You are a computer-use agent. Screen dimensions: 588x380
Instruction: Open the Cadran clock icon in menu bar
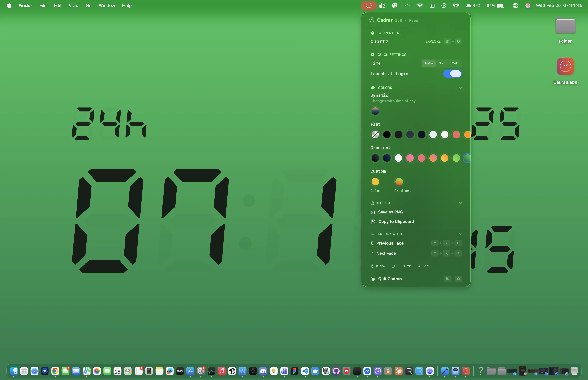(369, 5)
